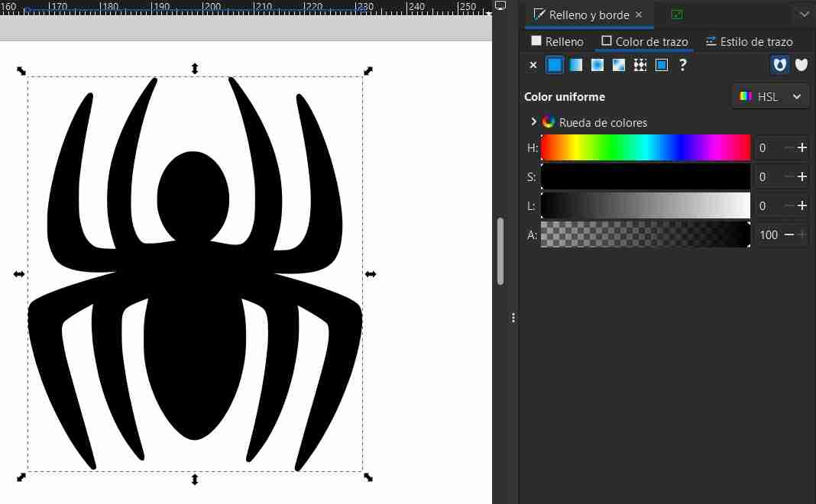
Task: Apply a radial gradient to the stroke
Action: [597, 65]
